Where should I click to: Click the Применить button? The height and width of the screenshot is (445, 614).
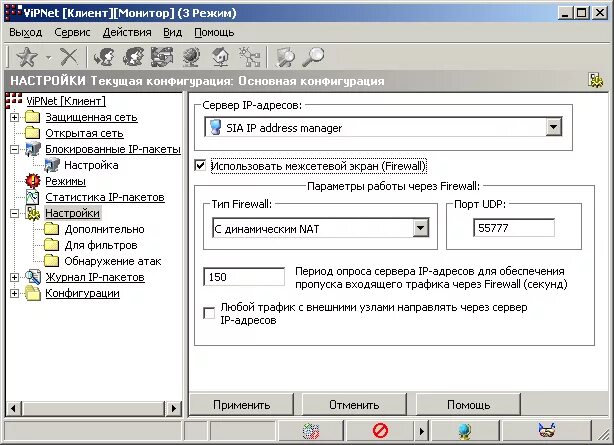242,405
